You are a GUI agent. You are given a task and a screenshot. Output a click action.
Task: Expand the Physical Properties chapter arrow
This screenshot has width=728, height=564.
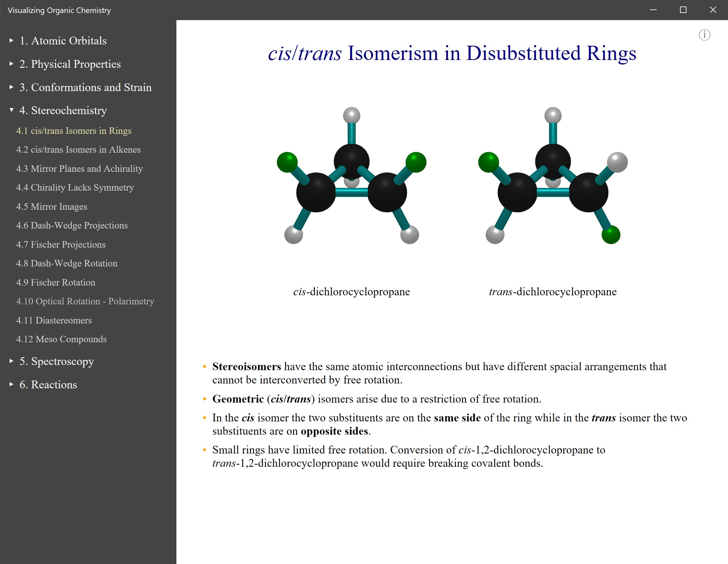[x=12, y=64]
